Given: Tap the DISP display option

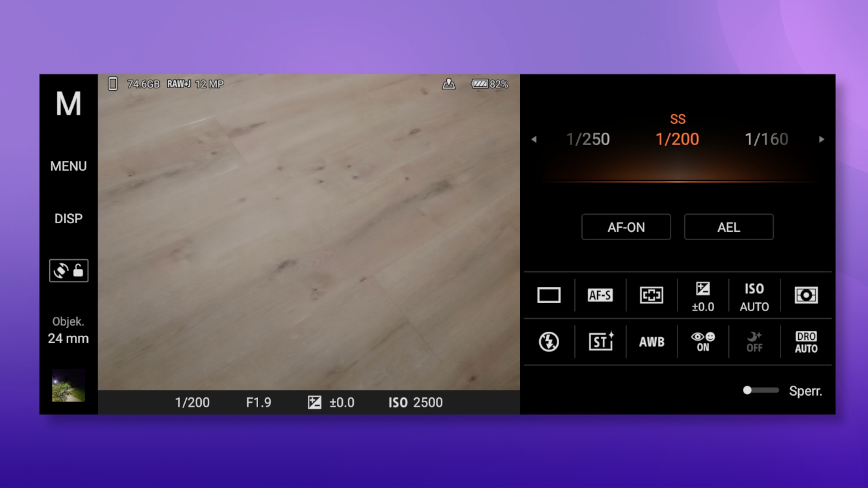Looking at the screenshot, I should (x=68, y=219).
